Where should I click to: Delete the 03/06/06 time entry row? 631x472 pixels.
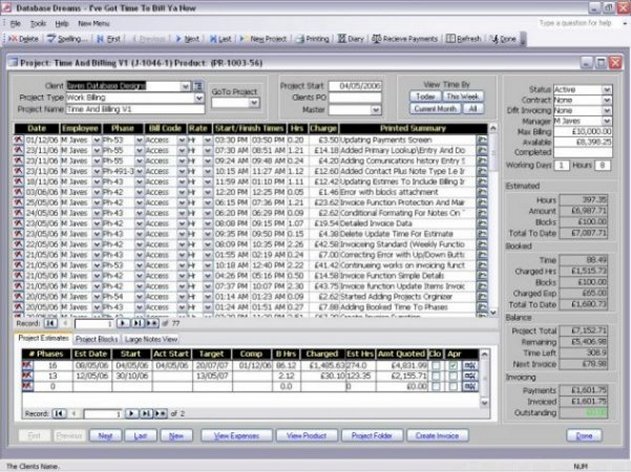coord(19,192)
